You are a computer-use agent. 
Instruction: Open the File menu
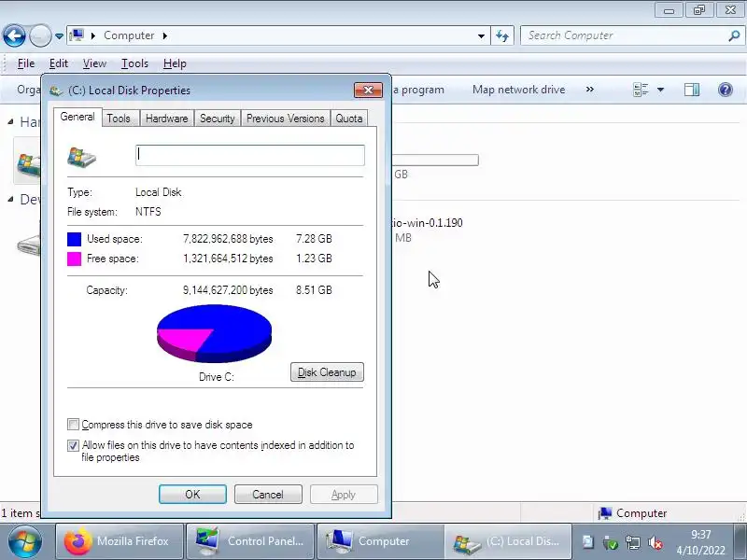26,63
